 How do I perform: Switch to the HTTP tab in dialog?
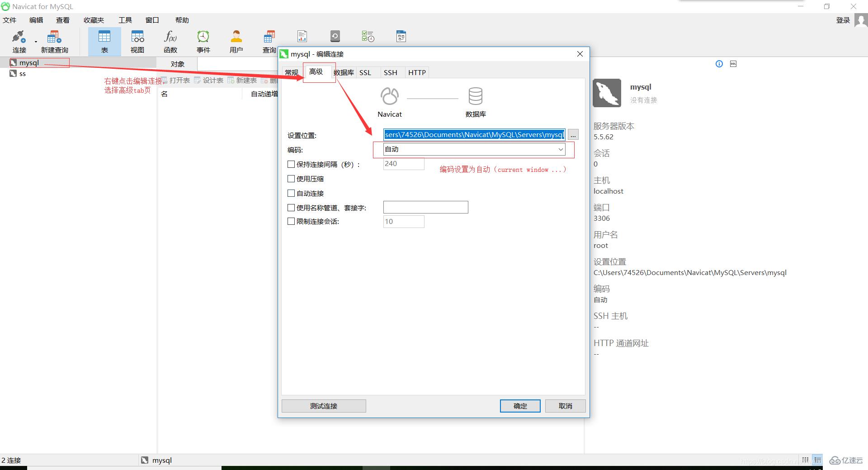point(417,73)
